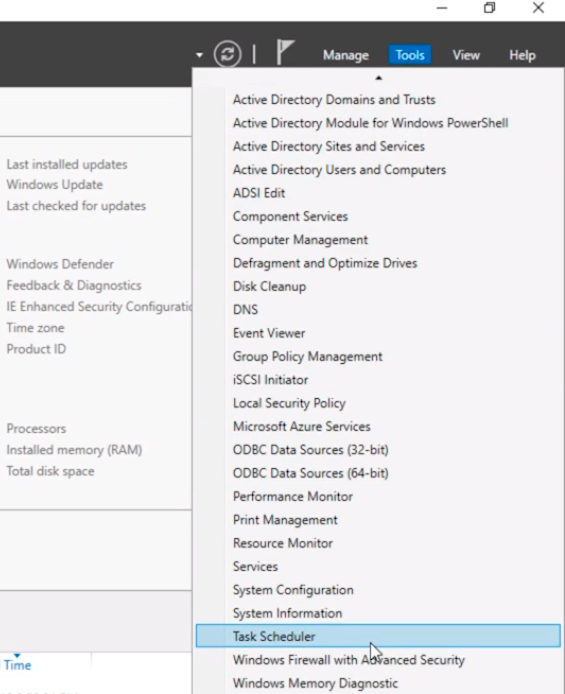Click the Windows Update property
Image resolution: width=565 pixels, height=694 pixels.
54,185
